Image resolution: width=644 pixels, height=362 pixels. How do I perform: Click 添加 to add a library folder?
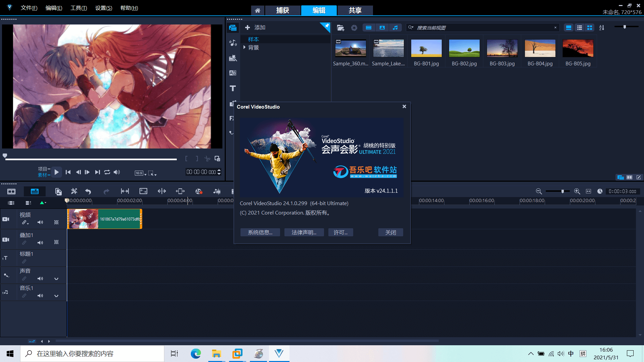point(255,27)
